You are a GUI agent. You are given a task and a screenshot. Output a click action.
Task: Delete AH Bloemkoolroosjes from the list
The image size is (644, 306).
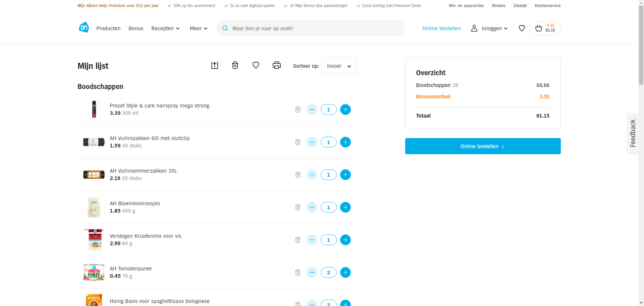point(298,207)
